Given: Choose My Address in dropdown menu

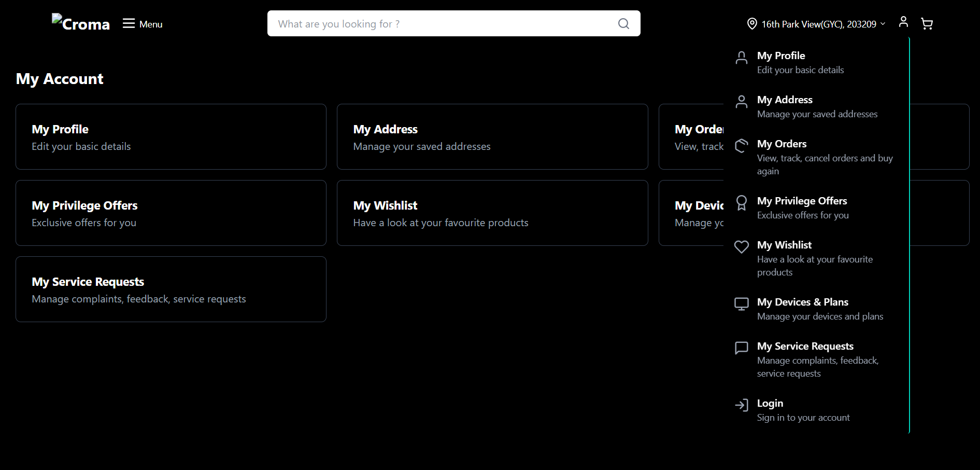Looking at the screenshot, I should (785, 100).
